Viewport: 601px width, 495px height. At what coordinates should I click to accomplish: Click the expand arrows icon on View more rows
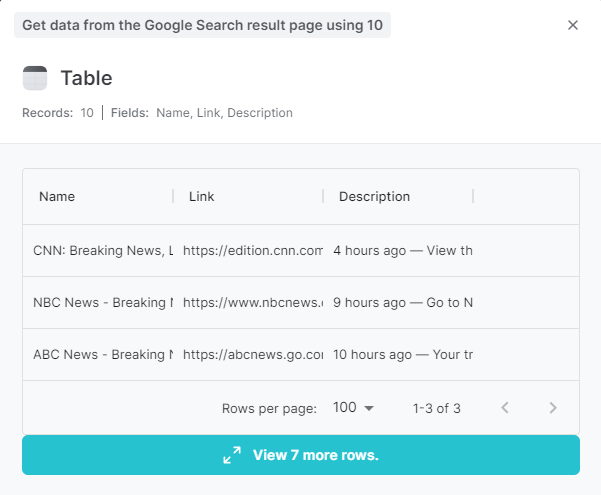click(232, 455)
